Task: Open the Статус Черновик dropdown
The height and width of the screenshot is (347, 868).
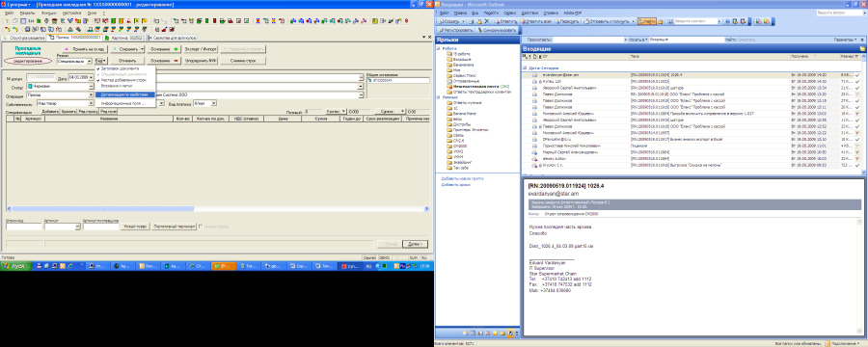Action: [x=92, y=87]
